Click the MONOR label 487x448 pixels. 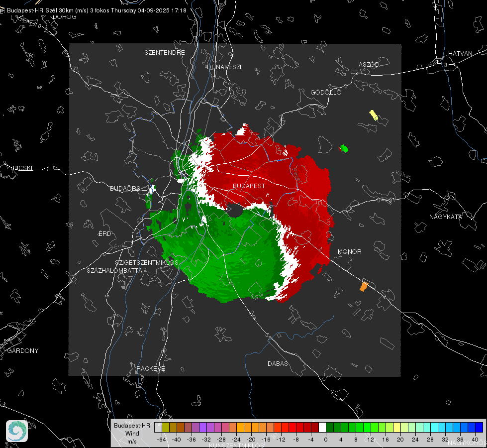coord(349,251)
